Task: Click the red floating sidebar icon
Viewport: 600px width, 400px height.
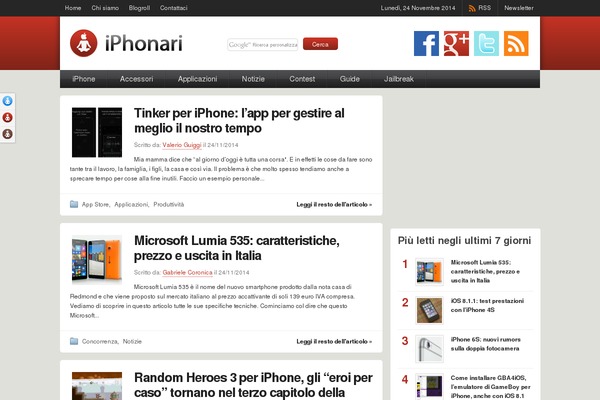Action: click(x=8, y=118)
